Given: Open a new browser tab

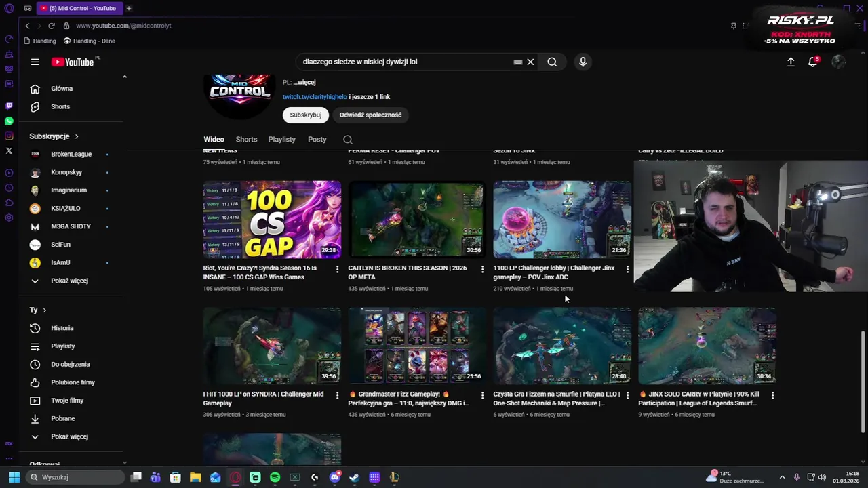Looking at the screenshot, I should (129, 8).
